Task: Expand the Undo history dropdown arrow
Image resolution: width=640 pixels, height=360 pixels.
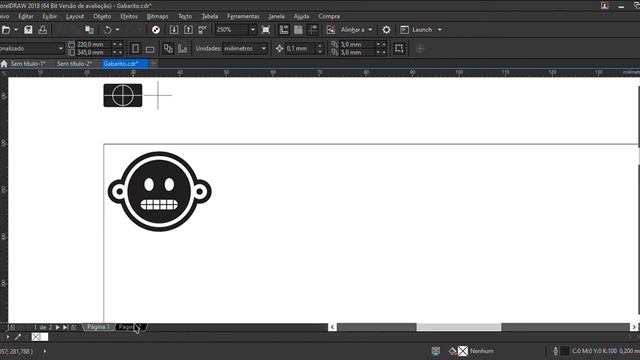Action: [118, 30]
